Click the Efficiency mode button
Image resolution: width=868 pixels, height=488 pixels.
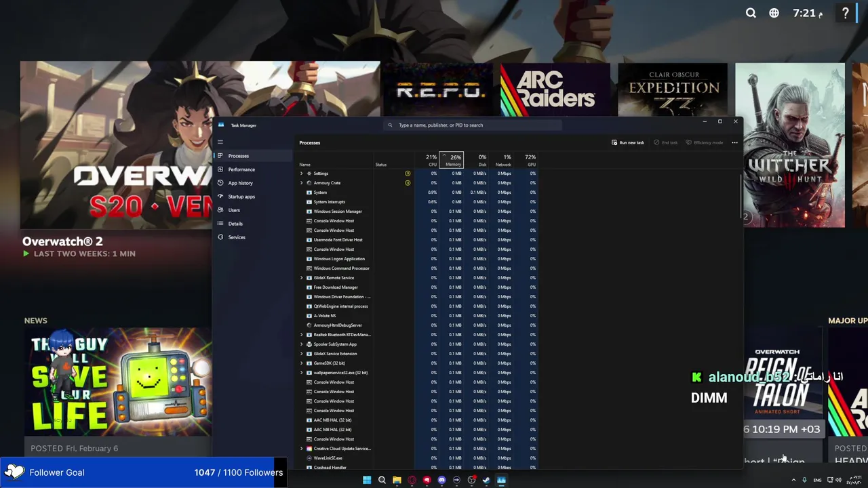(704, 142)
